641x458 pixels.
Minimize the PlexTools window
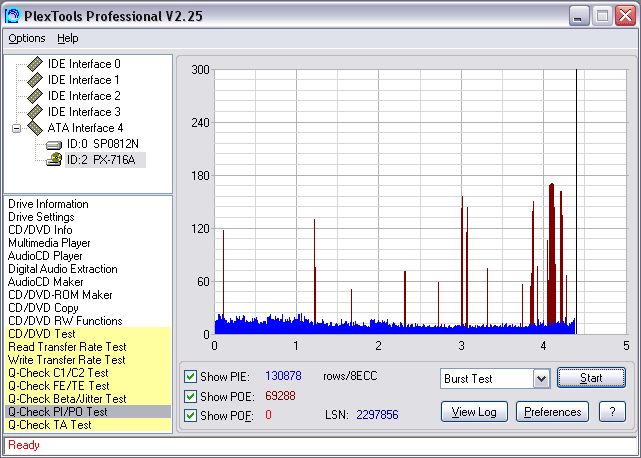click(x=578, y=16)
